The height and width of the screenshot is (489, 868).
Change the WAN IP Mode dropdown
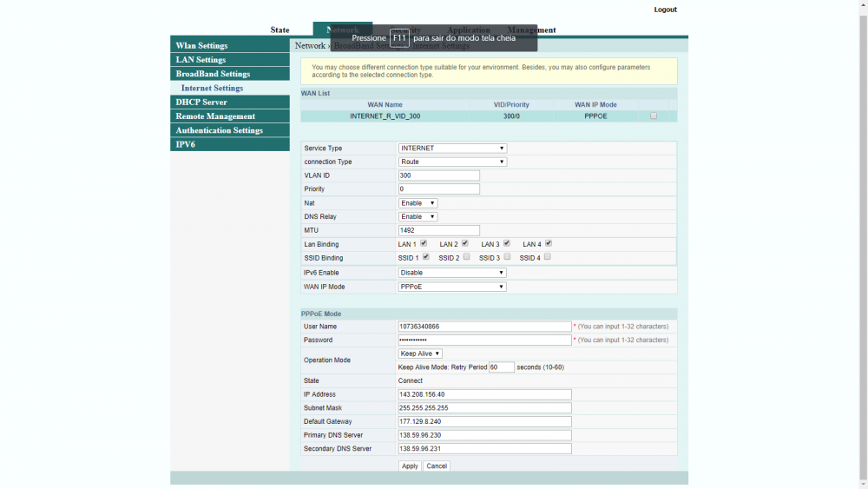tap(452, 287)
